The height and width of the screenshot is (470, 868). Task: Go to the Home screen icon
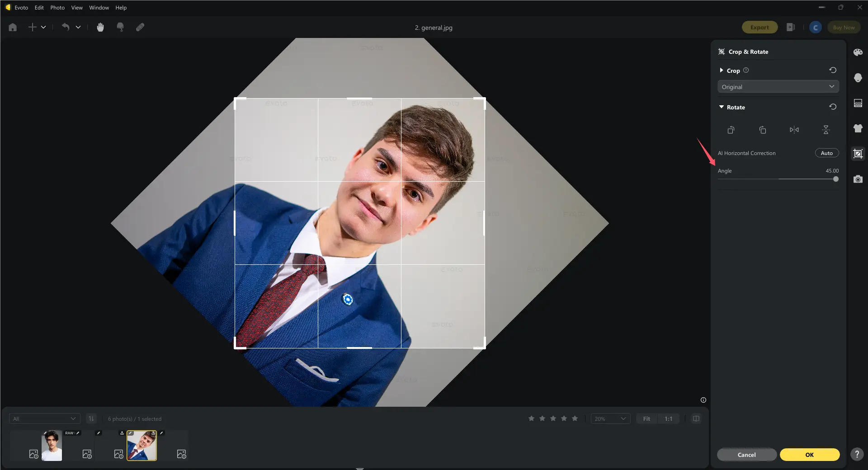tap(13, 27)
